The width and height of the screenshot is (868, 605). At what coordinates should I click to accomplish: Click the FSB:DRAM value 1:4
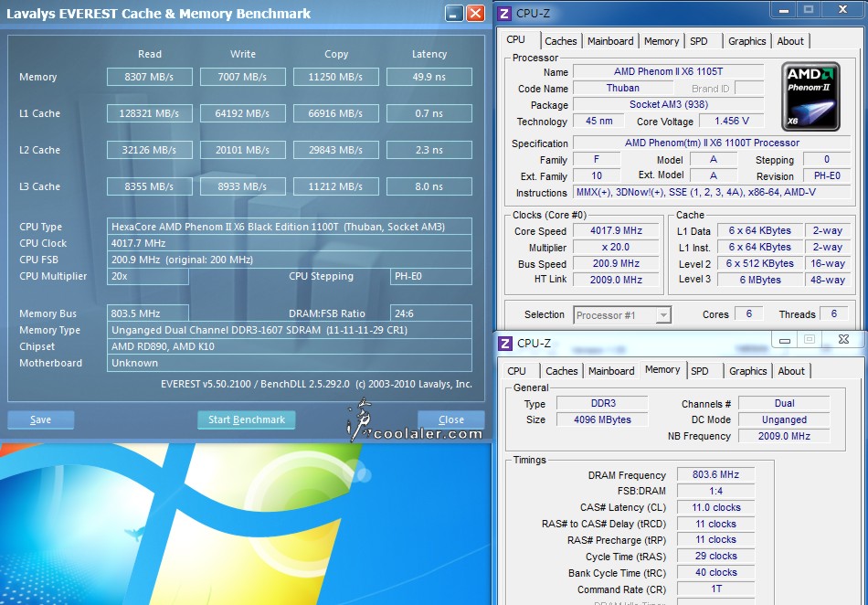coord(715,491)
